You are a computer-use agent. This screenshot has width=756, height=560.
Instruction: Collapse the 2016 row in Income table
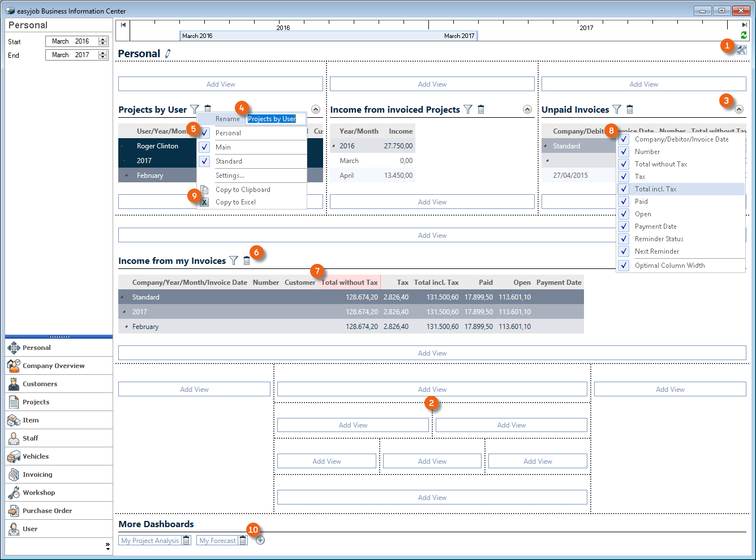334,146
